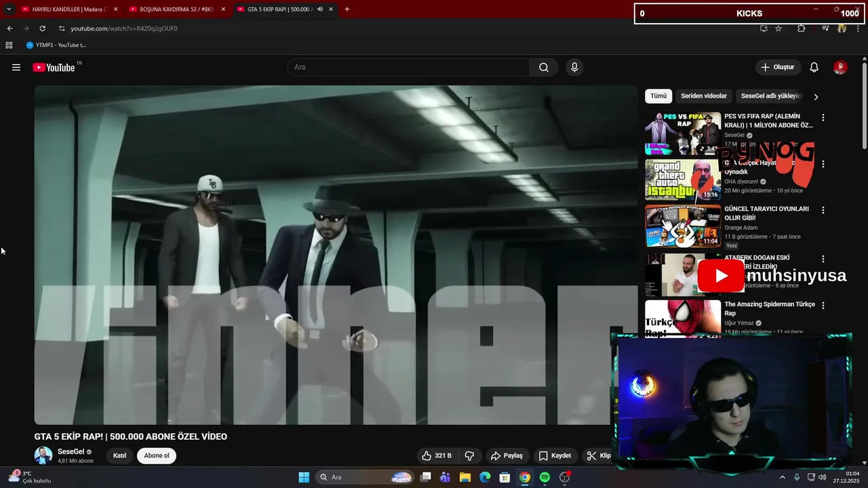The image size is (868, 488).
Task: Open SeseGel channel name link
Action: (71, 451)
